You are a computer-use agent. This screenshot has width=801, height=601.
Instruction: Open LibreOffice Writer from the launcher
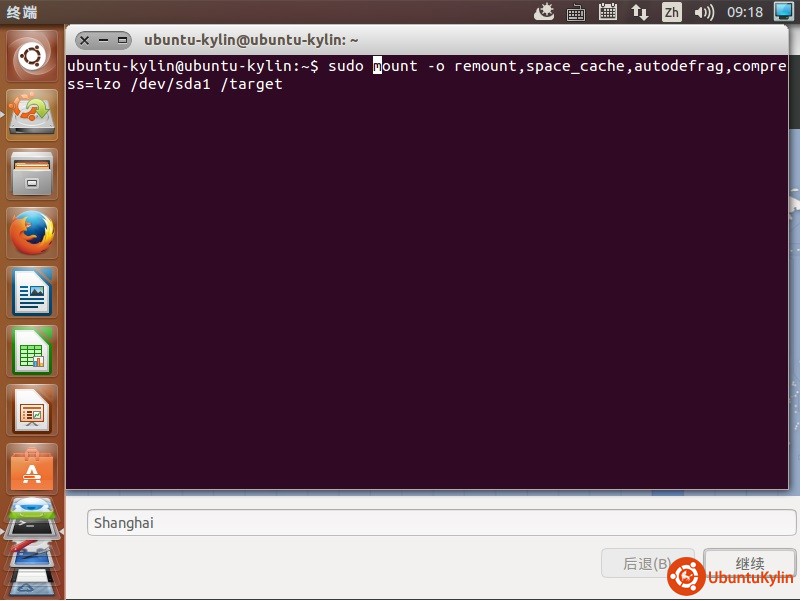pos(32,292)
